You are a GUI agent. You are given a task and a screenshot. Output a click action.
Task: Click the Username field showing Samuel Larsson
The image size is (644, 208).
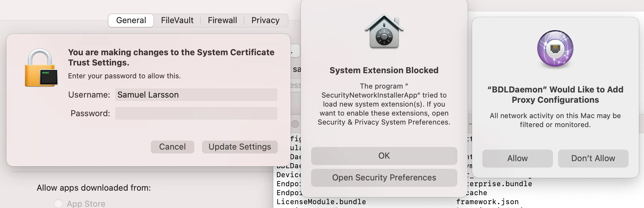point(196,95)
